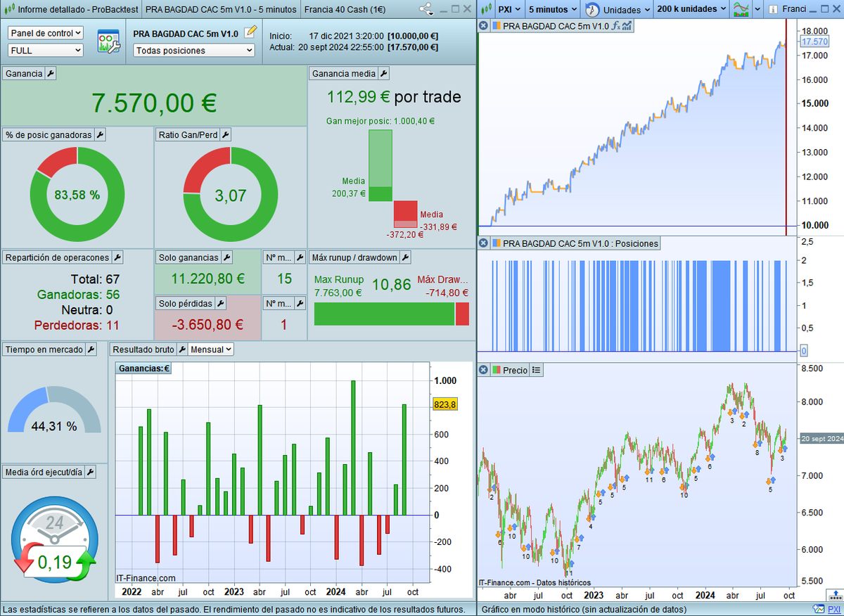This screenshot has width=844, height=616.
Task: Click the indicators icon with red green waves
Action: (741, 9)
